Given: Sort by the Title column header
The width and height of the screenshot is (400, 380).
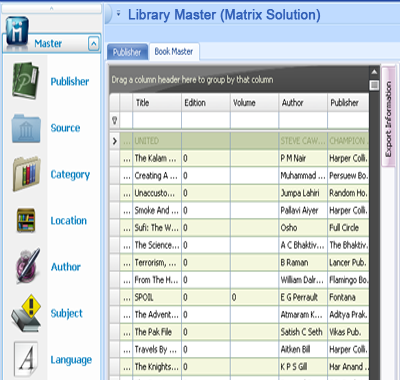Looking at the screenshot, I should (157, 103).
